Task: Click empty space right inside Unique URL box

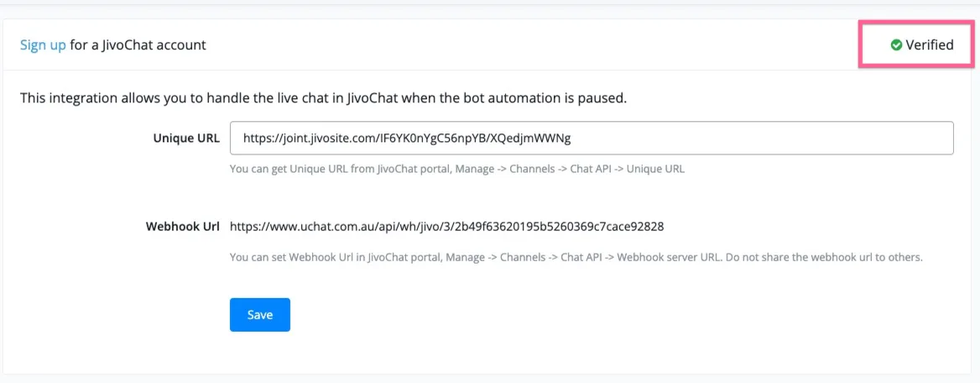Action: coord(763,139)
